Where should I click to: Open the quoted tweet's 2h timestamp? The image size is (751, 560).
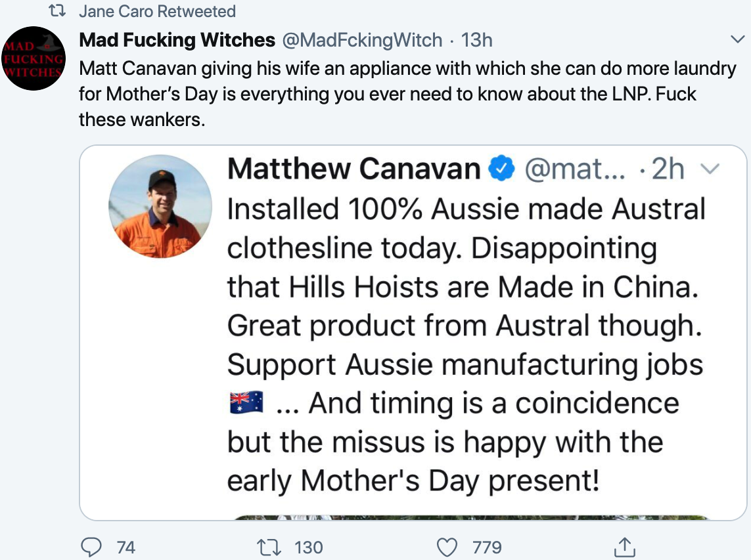(x=668, y=170)
